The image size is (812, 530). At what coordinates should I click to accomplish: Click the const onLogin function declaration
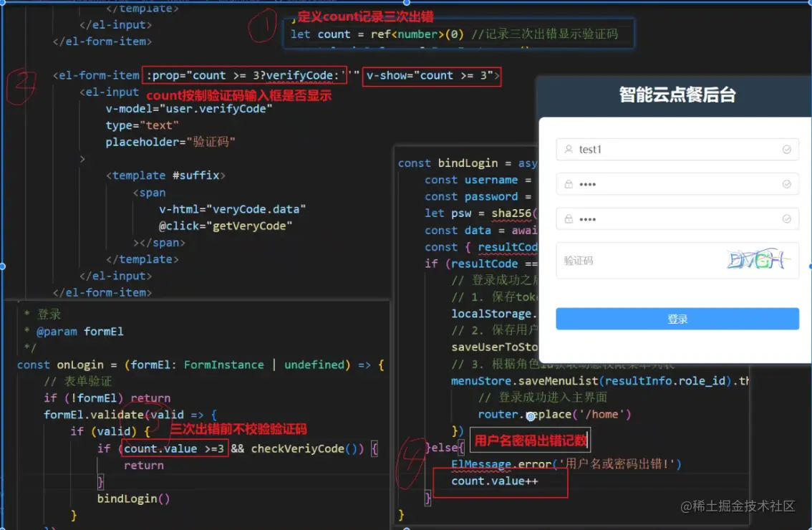[x=200, y=365]
